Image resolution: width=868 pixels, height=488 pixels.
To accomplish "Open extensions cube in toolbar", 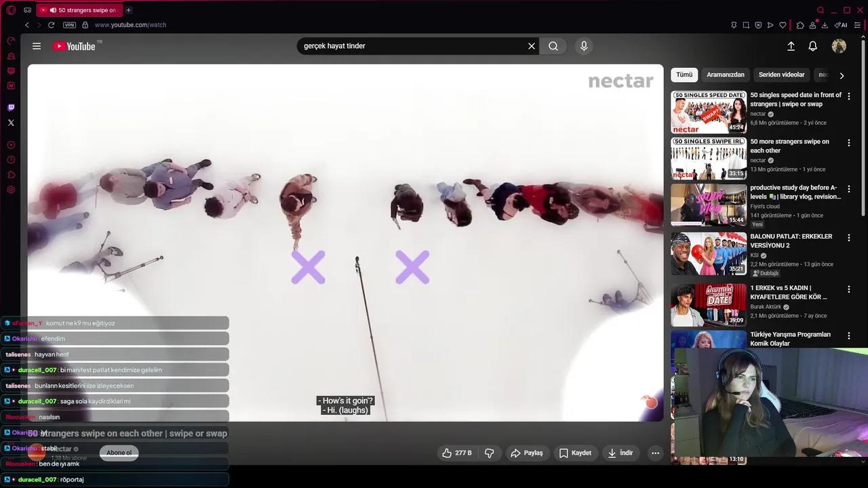I will coord(800,25).
